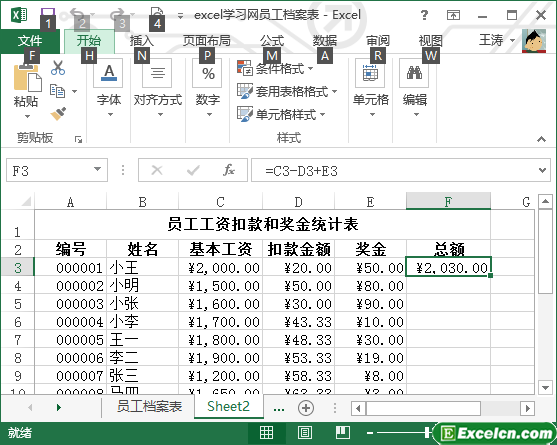
Task: Open the Alignment group icon
Action: pos(157,73)
